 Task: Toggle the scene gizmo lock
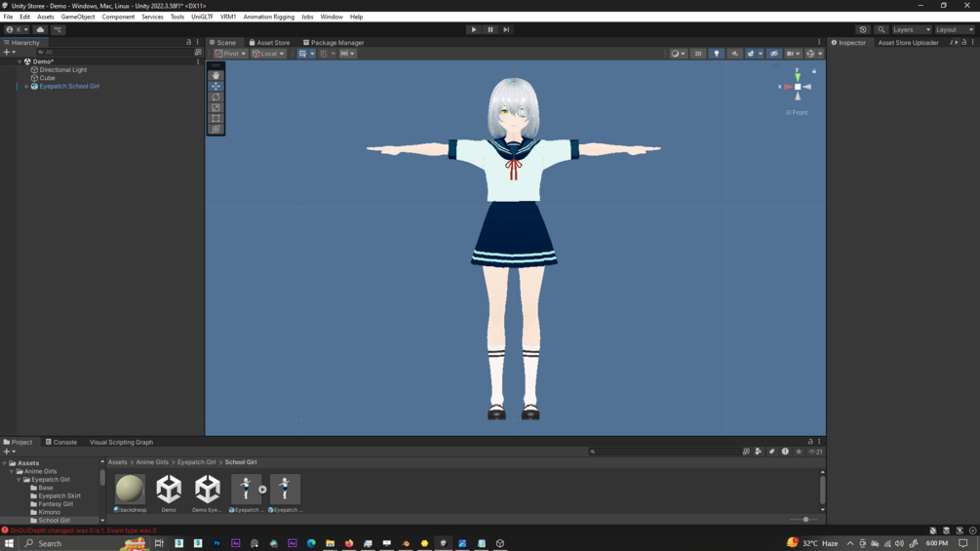814,71
